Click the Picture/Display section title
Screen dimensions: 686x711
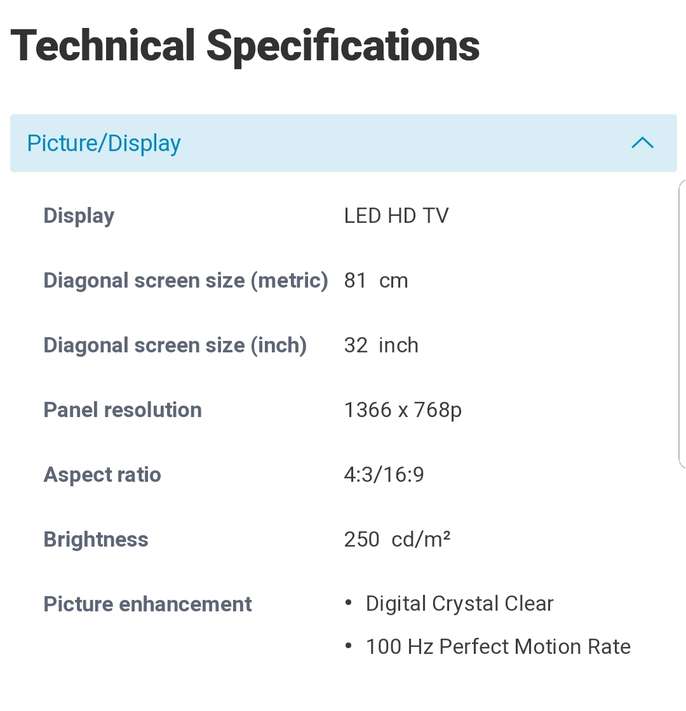(104, 143)
